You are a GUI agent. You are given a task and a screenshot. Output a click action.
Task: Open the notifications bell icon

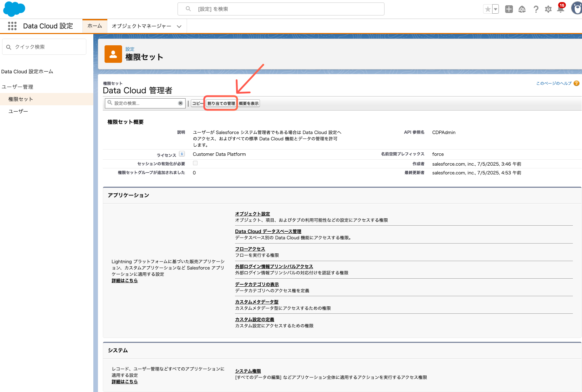[561, 8]
